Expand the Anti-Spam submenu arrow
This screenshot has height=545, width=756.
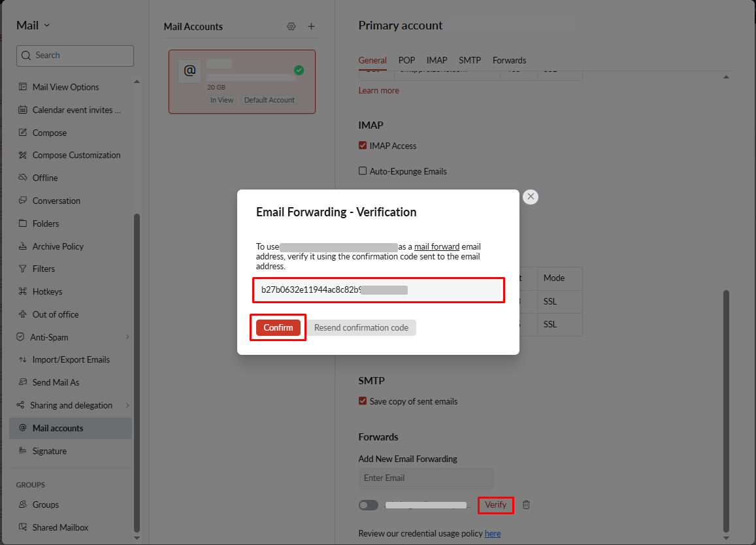pyautogui.click(x=127, y=337)
